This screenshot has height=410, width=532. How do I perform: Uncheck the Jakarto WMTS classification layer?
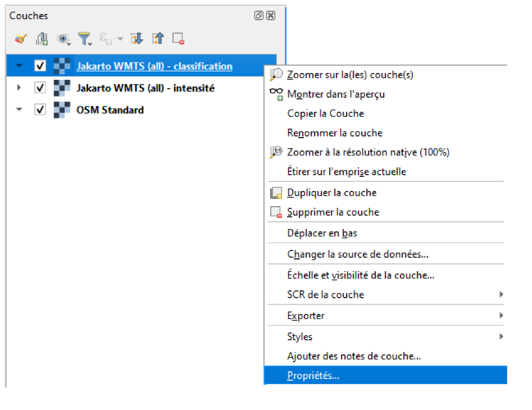pos(40,66)
